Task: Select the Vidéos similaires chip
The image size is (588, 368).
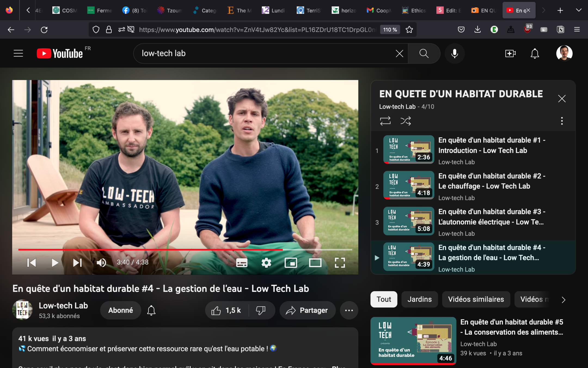Action: coord(476,299)
